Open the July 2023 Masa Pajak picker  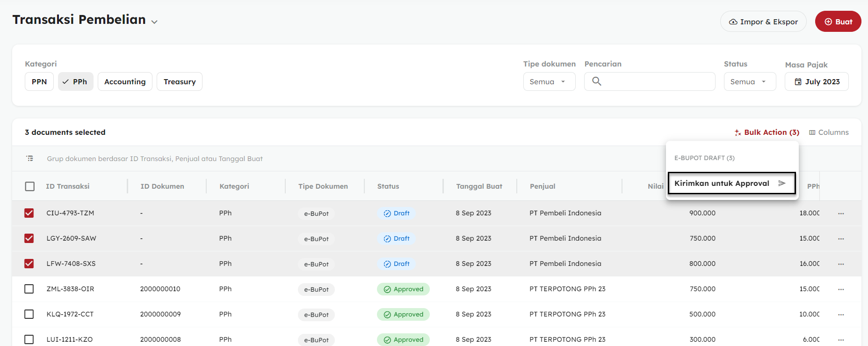point(817,81)
